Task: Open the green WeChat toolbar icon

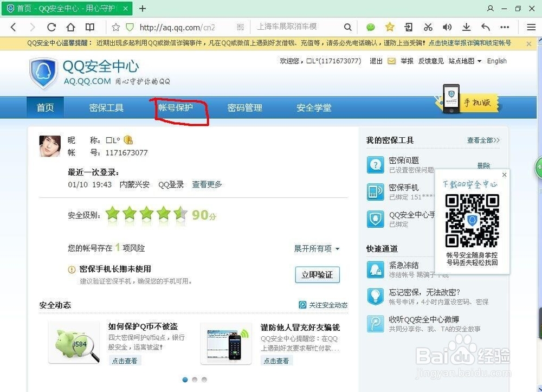Action: [371, 27]
